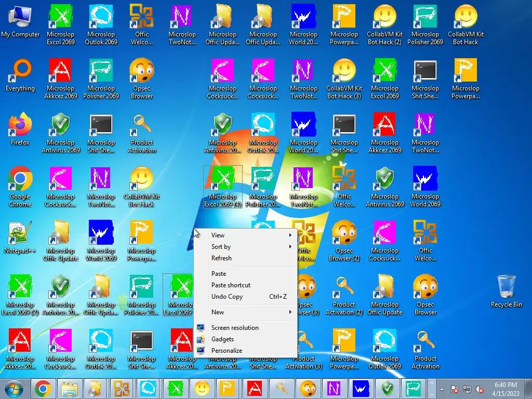The image size is (532, 399).
Task: Select the Microslop Excol 2069 (2) shortcut
Action: (20, 295)
